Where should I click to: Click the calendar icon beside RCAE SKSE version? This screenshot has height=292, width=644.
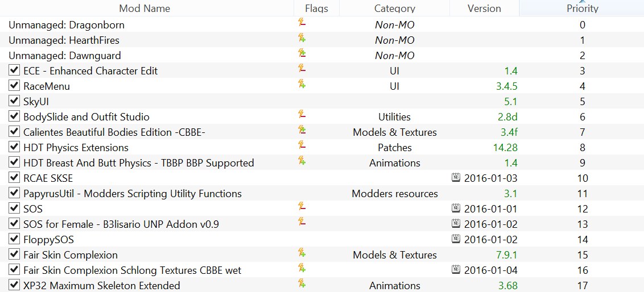pos(456,178)
